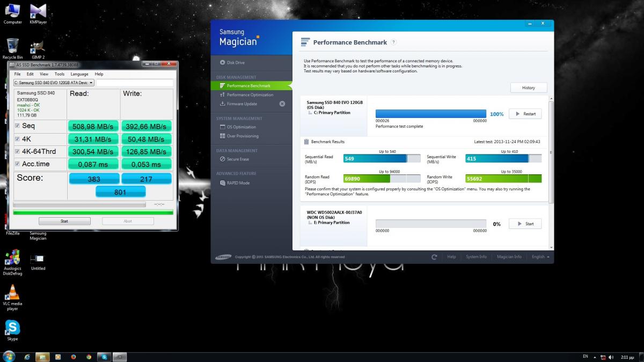Select Performance Benchmark in Magician sidebar
This screenshot has width=644, height=362.
click(251, 86)
